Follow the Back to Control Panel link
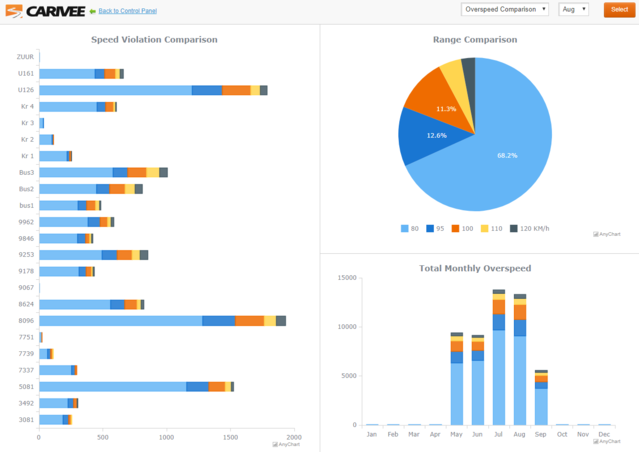Image resolution: width=639 pixels, height=452 pixels. tap(127, 11)
